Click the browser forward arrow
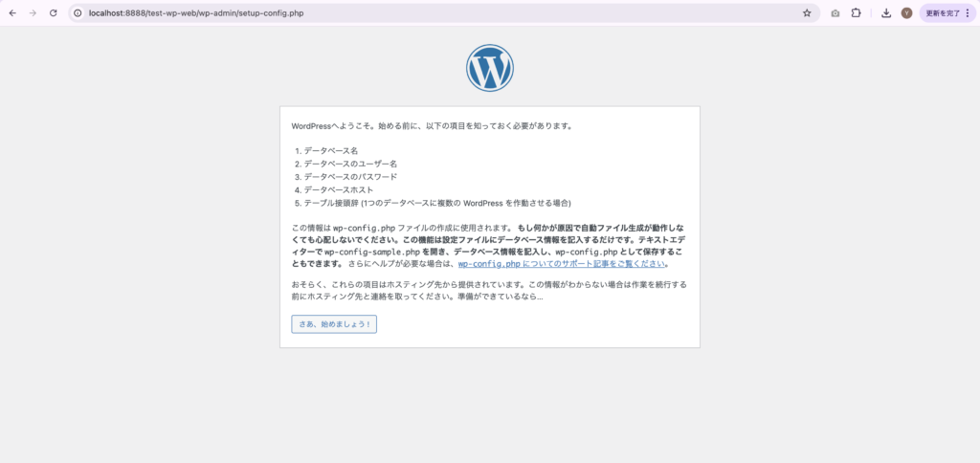This screenshot has width=980, height=463. (33, 12)
